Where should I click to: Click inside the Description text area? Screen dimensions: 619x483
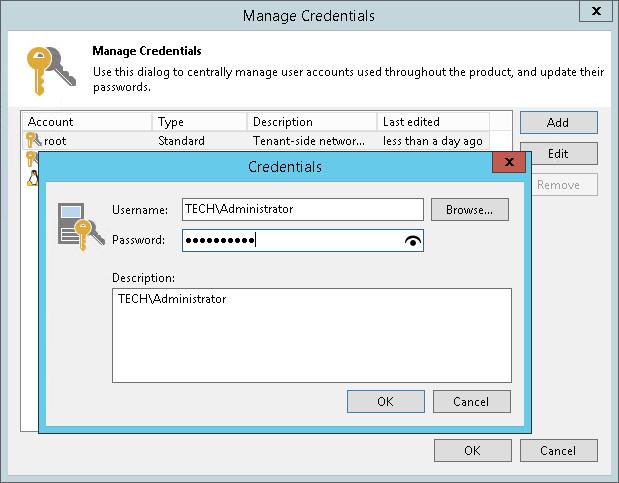click(311, 335)
